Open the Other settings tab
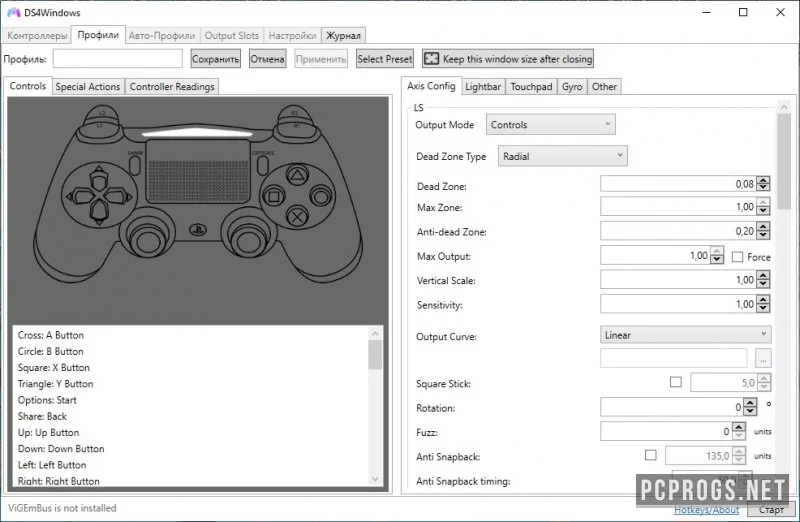This screenshot has width=800, height=522. tap(604, 87)
